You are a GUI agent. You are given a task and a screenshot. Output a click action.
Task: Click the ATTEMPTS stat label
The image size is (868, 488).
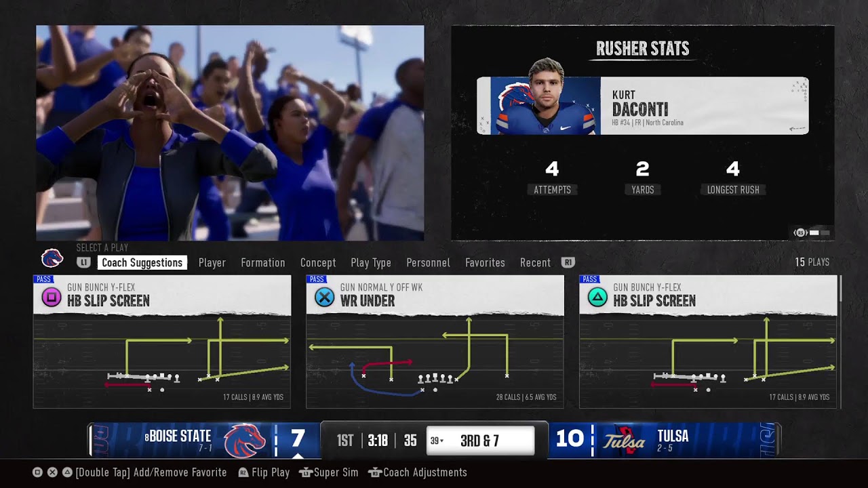tap(552, 190)
